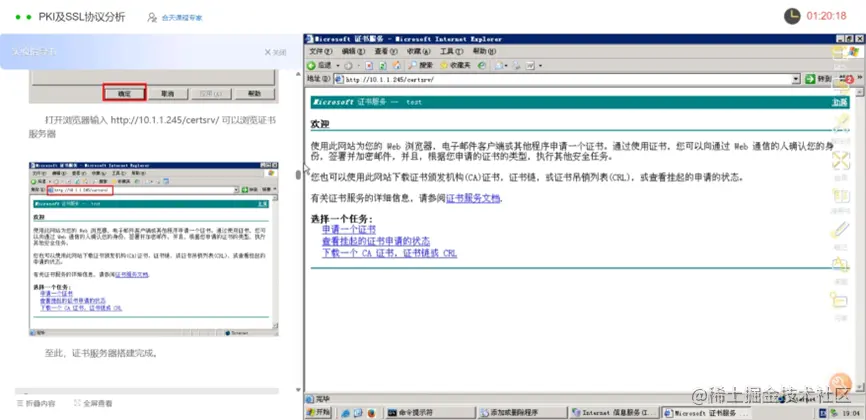Click the IE Forward arrow button

tap(348, 65)
